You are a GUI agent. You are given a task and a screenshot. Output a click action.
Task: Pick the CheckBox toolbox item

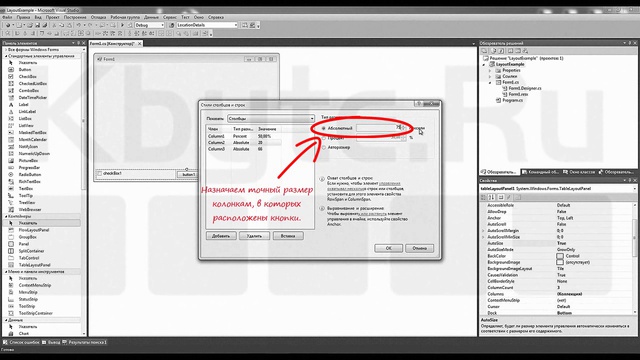pyautogui.click(x=27, y=76)
